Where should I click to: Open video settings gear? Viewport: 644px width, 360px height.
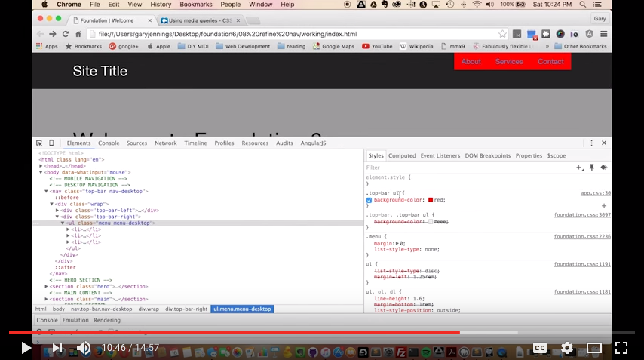pyautogui.click(x=567, y=348)
